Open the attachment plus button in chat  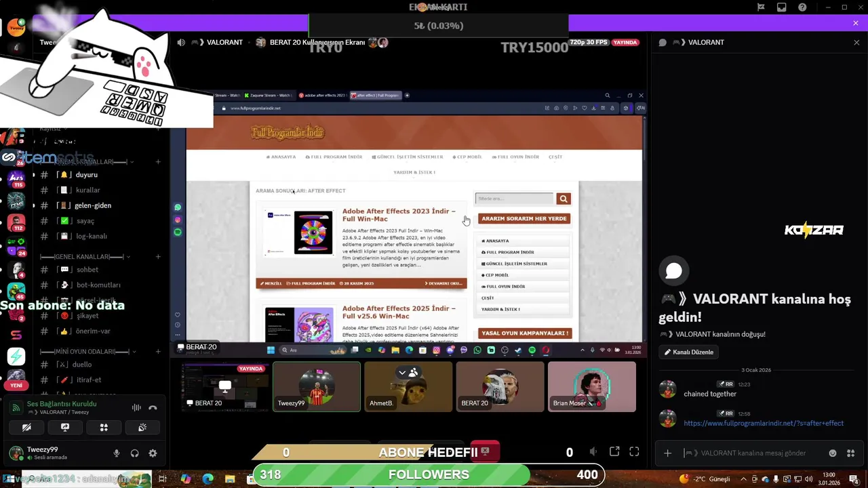coord(667,453)
